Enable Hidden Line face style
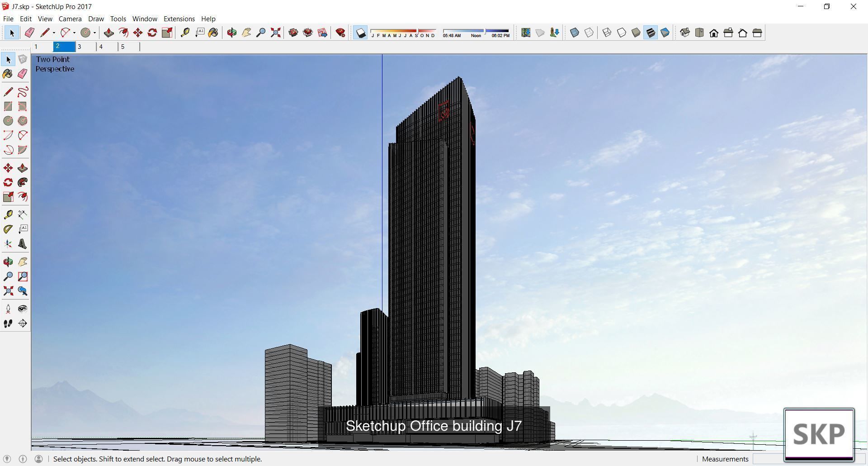 point(622,33)
